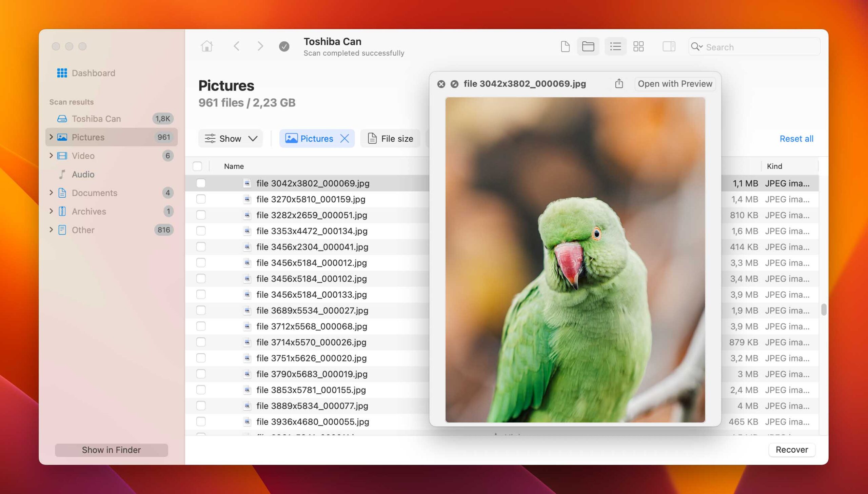Viewport: 868px width, 494px height.
Task: Check file 3282x2659_000051.jpg
Action: point(201,215)
